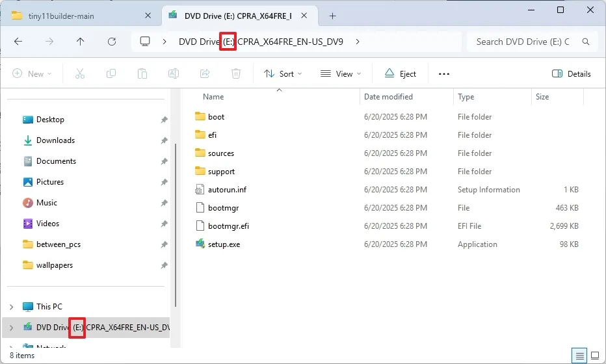Click the Share toolbar icon
606x364 pixels.
coord(205,73)
